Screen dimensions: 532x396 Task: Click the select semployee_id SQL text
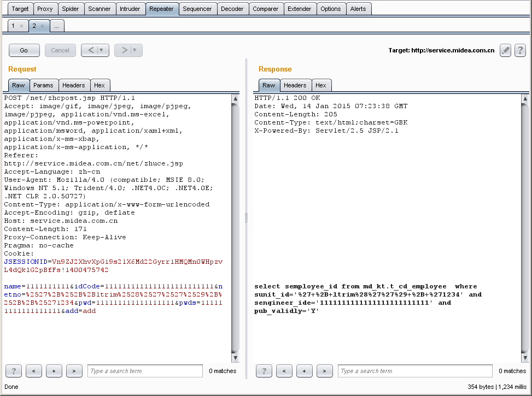click(368, 299)
